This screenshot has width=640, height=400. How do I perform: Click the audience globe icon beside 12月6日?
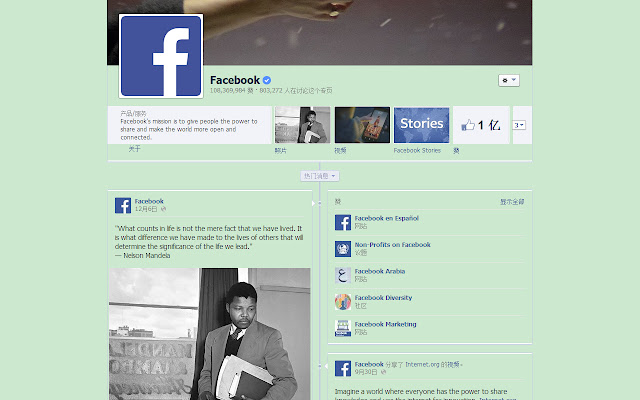(x=163, y=209)
